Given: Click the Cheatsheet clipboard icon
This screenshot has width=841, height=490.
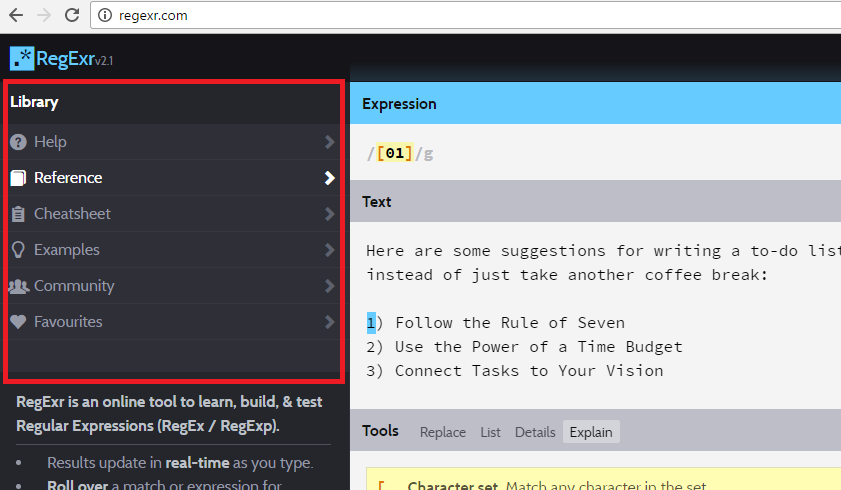Looking at the screenshot, I should (x=18, y=214).
